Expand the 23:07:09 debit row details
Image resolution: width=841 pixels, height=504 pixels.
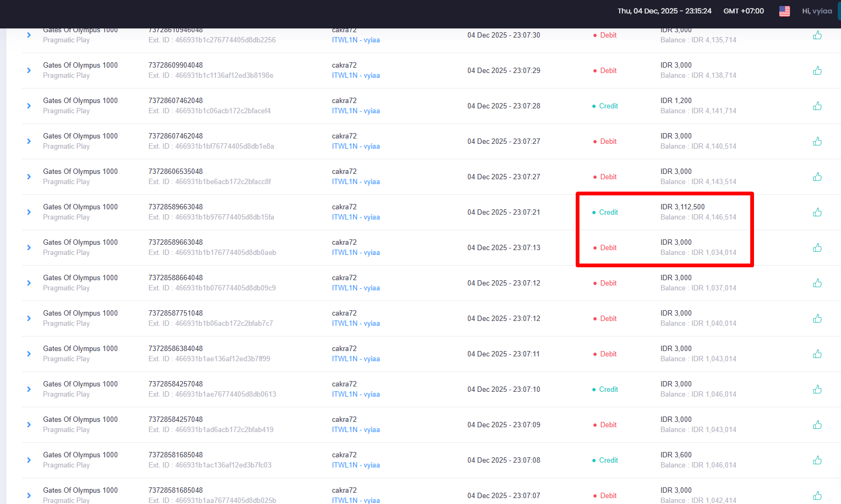point(29,425)
